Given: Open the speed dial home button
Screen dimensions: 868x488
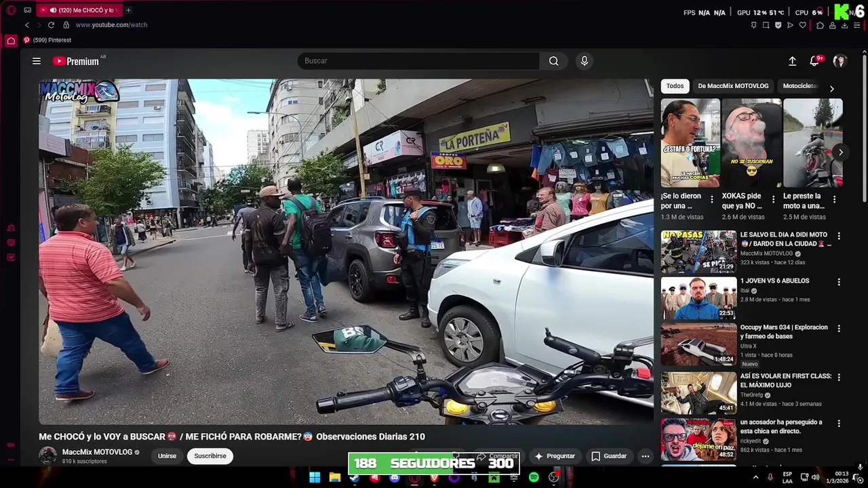Looking at the screenshot, I should [x=11, y=41].
